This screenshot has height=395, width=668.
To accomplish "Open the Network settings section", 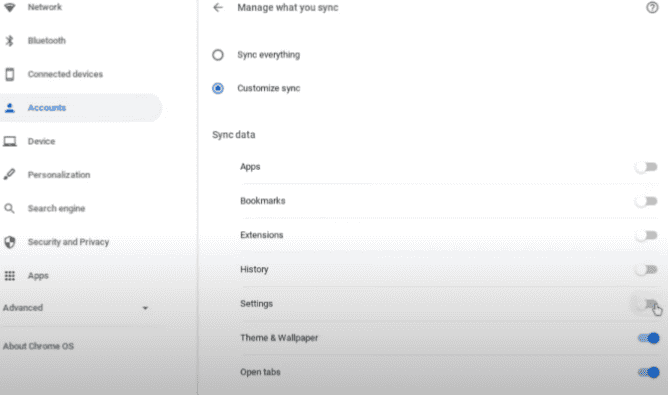I will coord(45,7).
